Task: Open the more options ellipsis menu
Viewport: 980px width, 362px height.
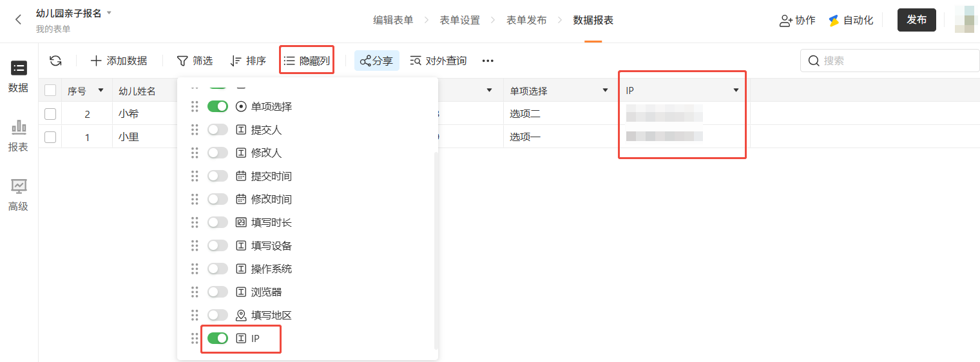Action: coord(488,61)
